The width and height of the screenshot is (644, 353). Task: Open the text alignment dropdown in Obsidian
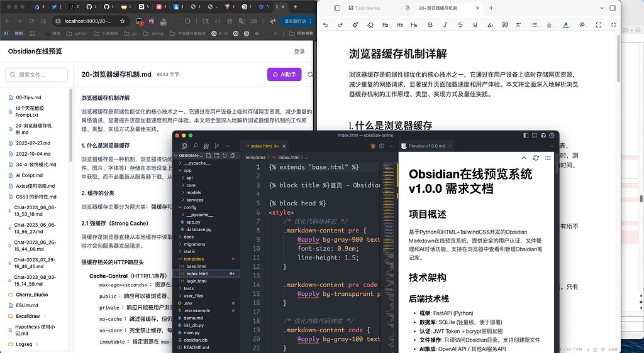(x=550, y=25)
